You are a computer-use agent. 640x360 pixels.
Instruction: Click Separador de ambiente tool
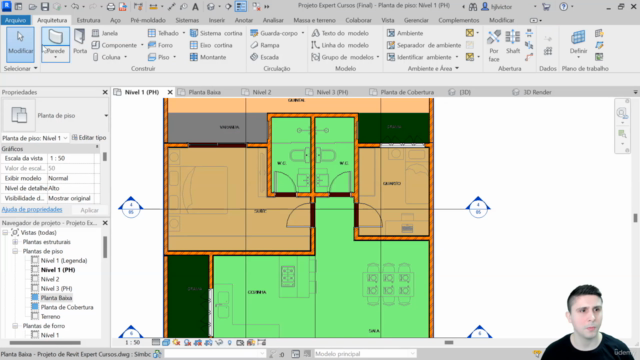tap(424, 45)
